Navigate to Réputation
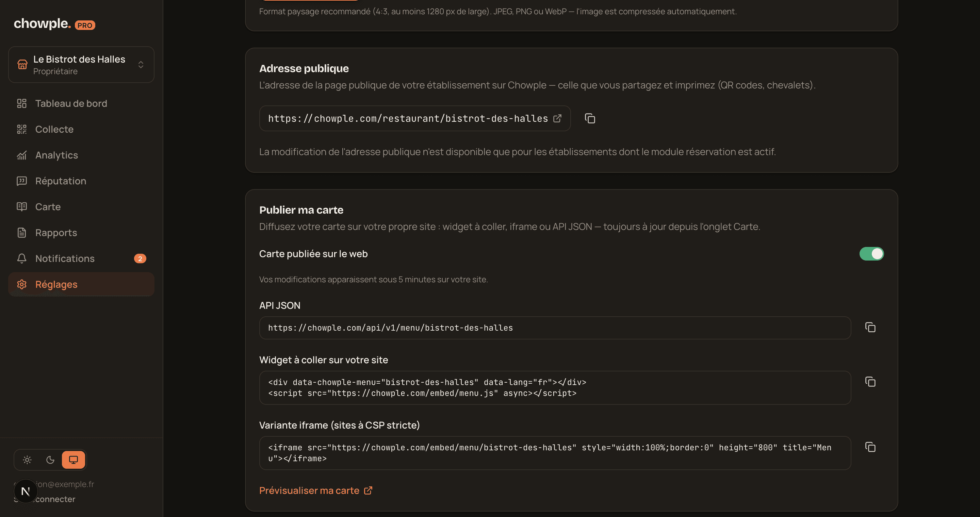 (81, 181)
